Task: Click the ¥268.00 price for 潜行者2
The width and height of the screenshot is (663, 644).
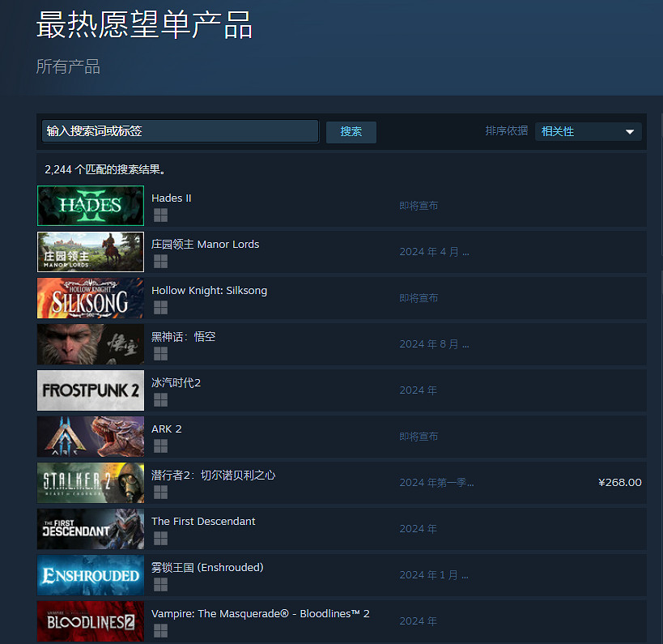Action: [620, 481]
